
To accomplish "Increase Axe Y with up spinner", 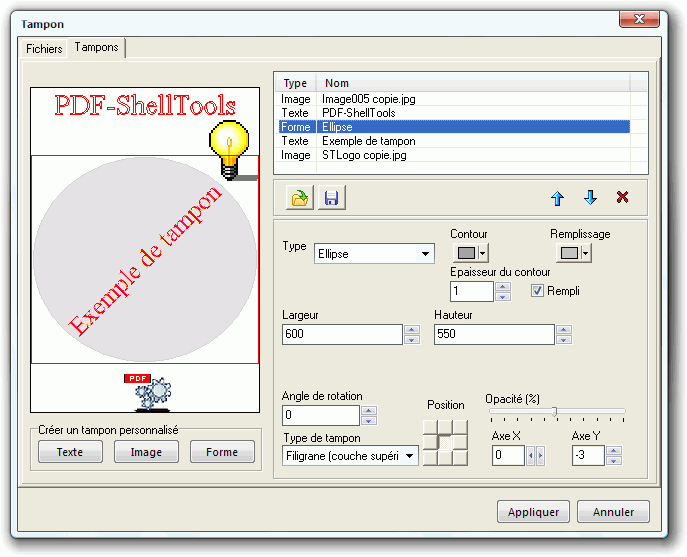I will (x=614, y=451).
